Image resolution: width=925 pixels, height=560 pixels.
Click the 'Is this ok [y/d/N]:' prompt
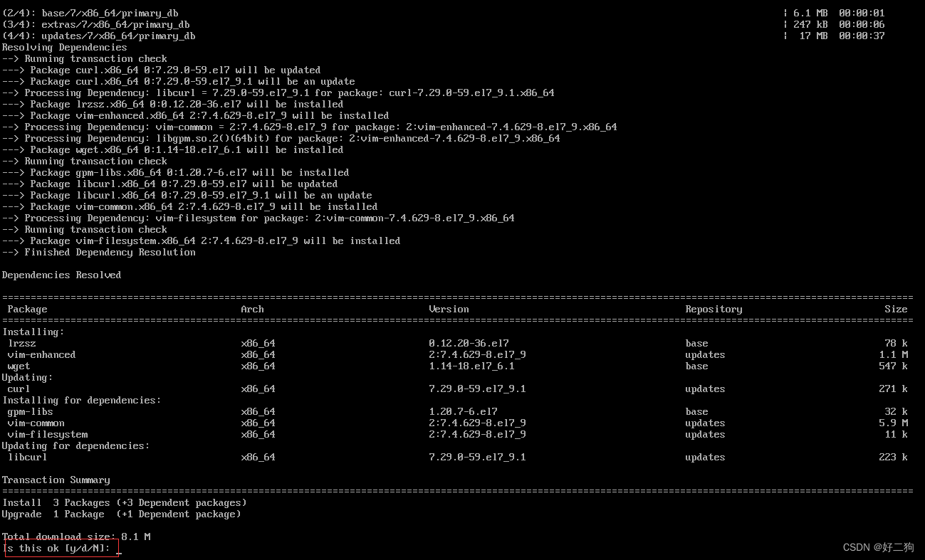point(56,549)
